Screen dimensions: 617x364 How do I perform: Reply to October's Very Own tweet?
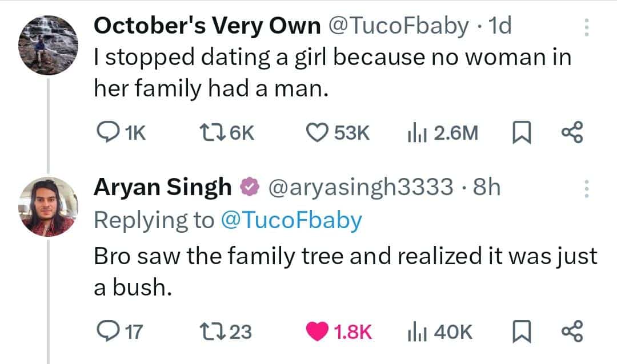pos(106,133)
